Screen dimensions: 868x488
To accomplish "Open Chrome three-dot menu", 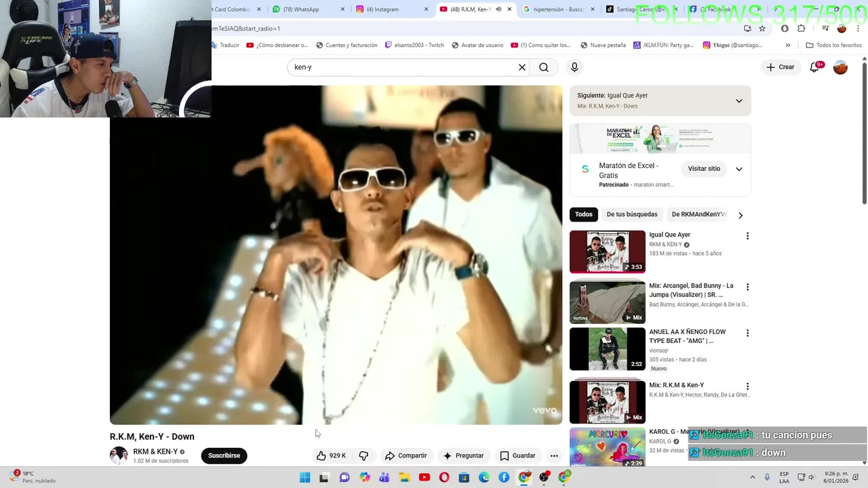I will click(857, 28).
